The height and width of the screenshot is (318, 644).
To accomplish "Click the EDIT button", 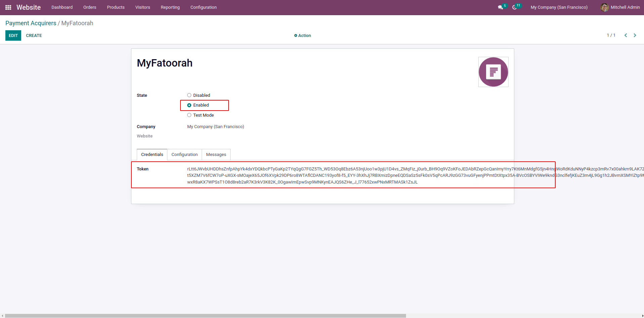I will pos(13,36).
